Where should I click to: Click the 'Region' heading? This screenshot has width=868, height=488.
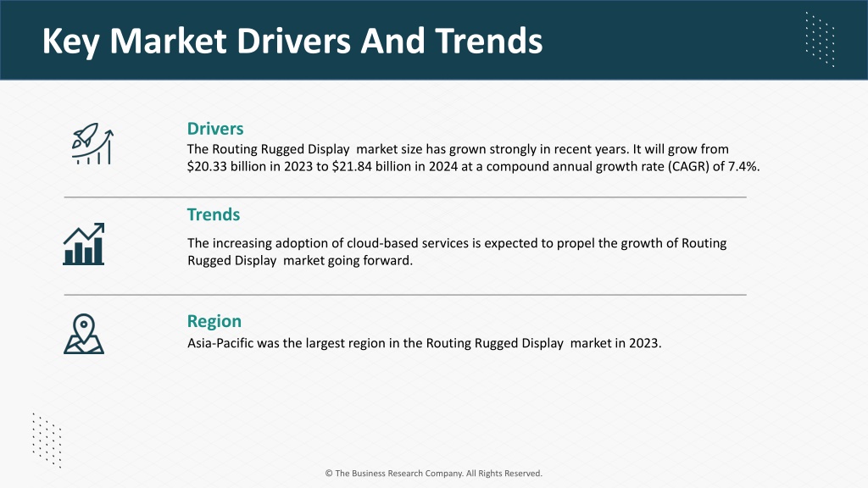point(214,321)
